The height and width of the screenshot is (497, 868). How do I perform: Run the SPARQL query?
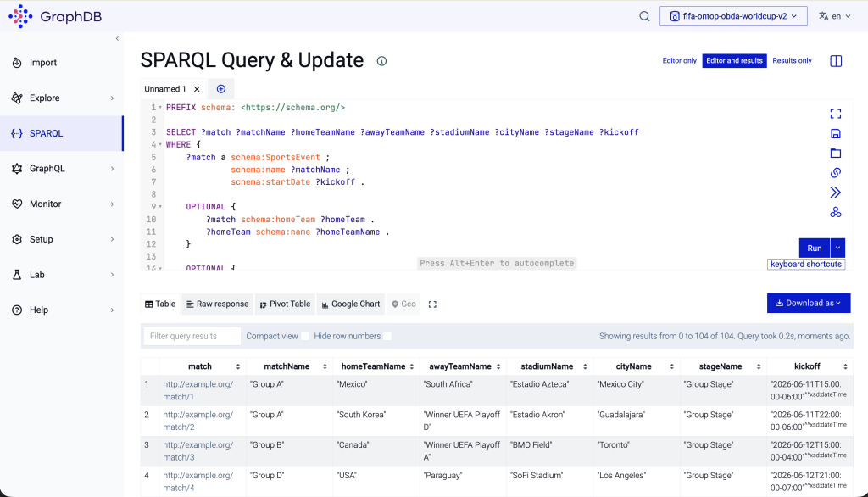[x=815, y=248]
